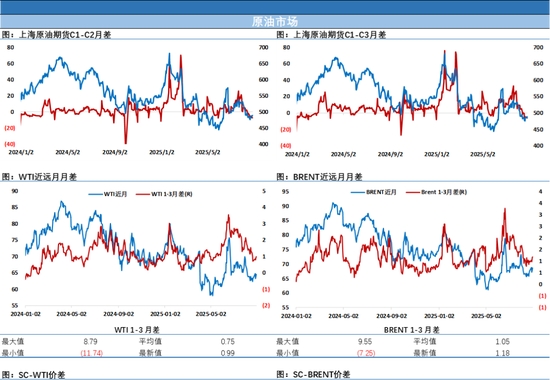Select 最大值 label in the BRENT table

click(288, 341)
